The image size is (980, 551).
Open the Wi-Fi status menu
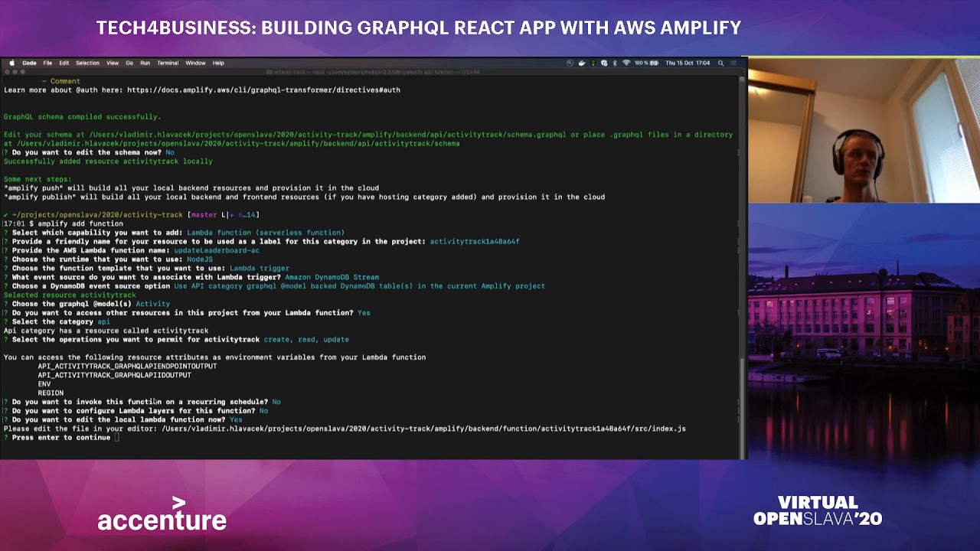pos(626,63)
